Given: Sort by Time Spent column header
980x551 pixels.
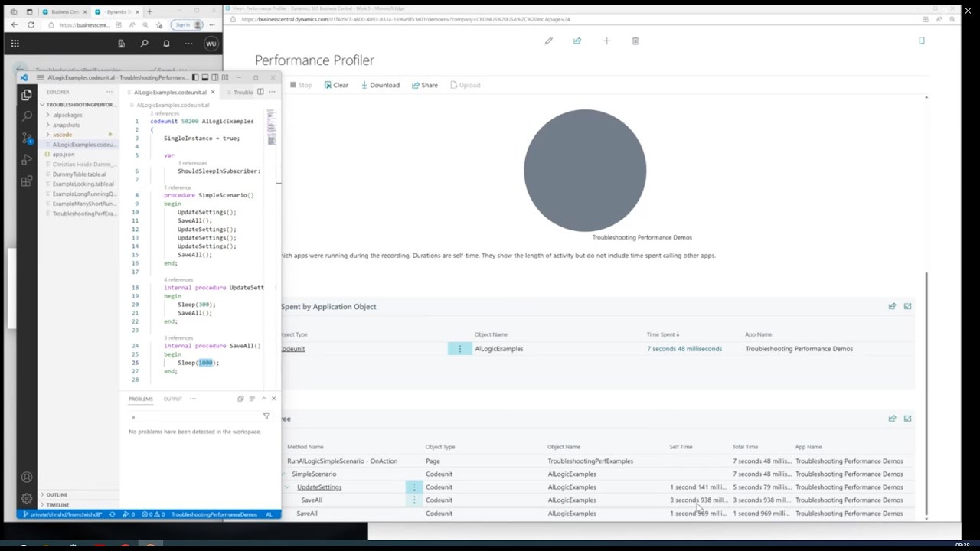Looking at the screenshot, I should click(x=662, y=334).
